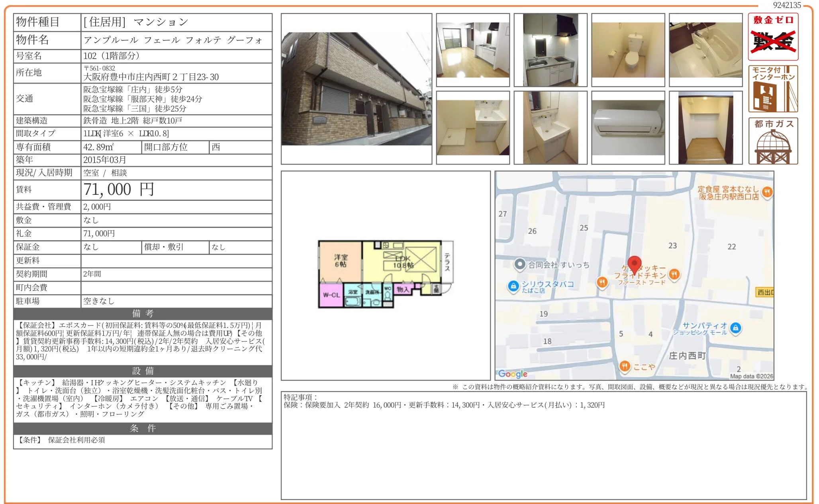Click the 備考 section header
The image size is (819, 504).
[x=143, y=314]
